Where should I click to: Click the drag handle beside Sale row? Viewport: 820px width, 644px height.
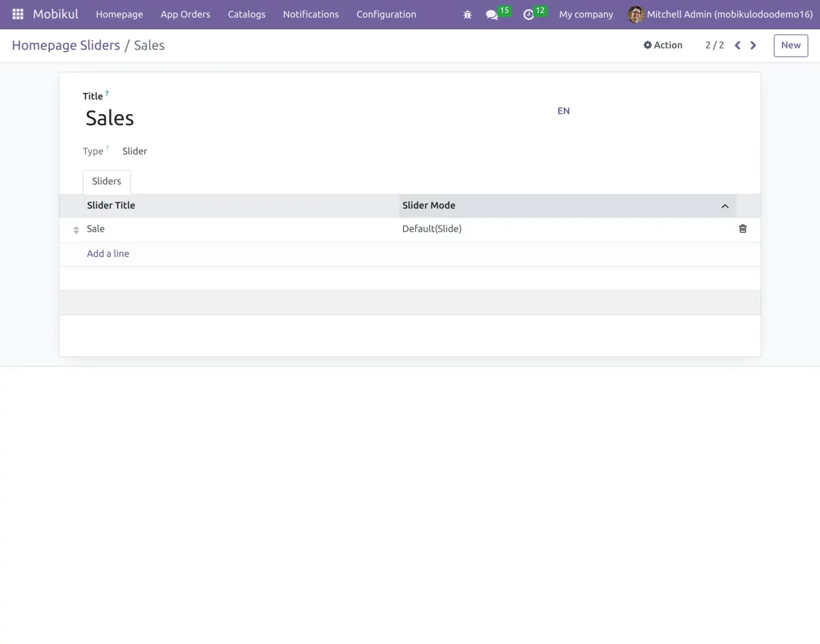(75, 229)
